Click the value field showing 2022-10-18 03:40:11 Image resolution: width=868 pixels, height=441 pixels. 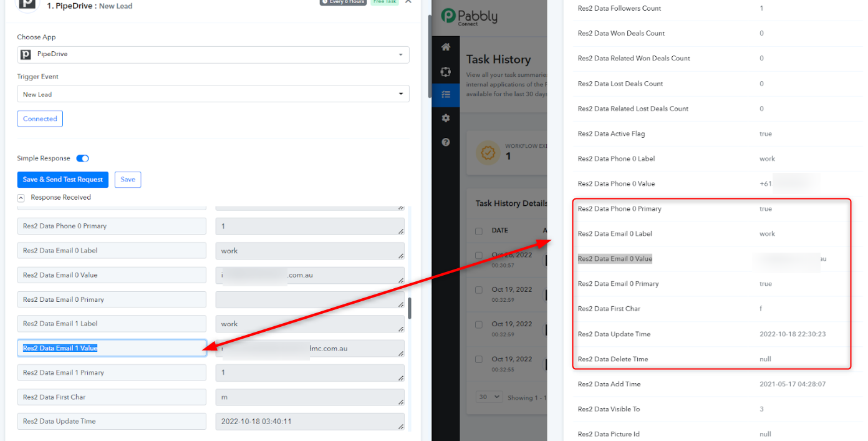pos(310,422)
